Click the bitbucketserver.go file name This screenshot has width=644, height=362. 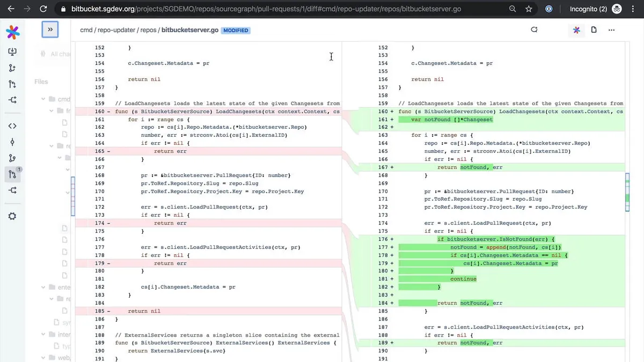pyautogui.click(x=189, y=30)
